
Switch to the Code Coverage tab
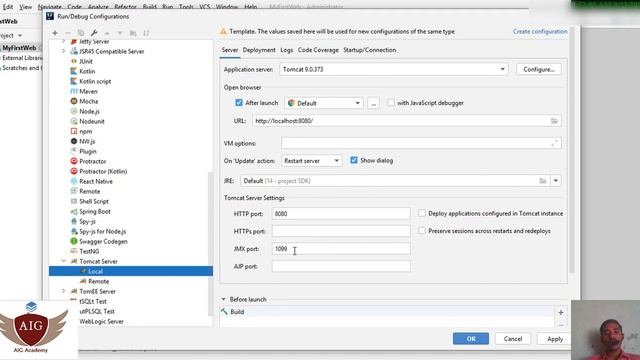click(318, 50)
